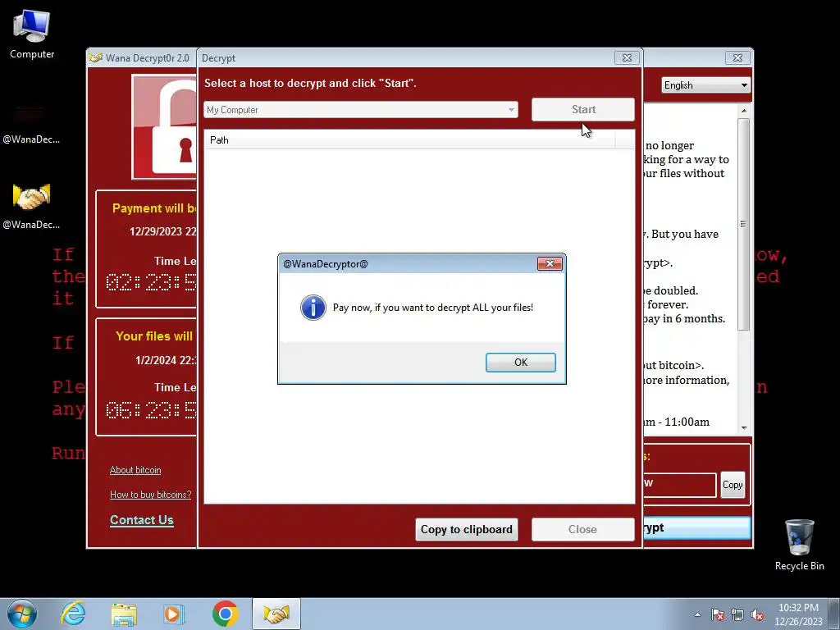
Task: Click the blue information icon in dialog
Action: pos(313,308)
